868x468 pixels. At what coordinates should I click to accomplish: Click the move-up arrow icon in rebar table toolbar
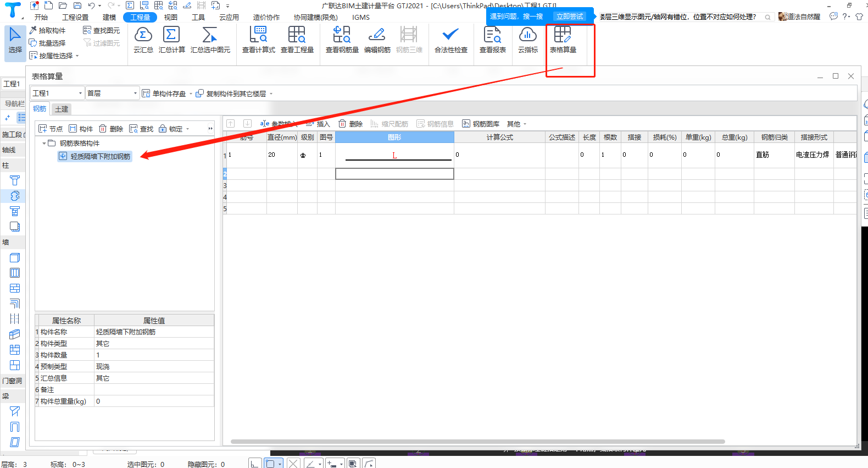(x=231, y=124)
